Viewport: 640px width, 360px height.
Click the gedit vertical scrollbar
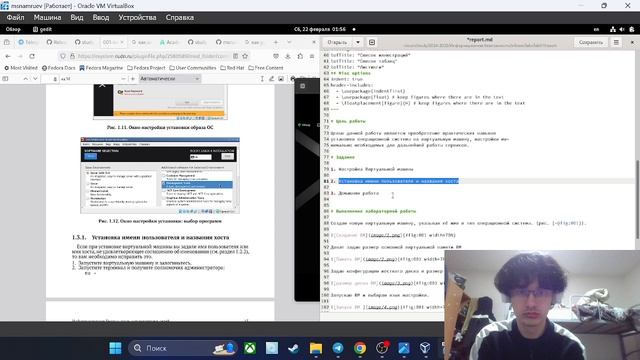[x=638, y=200]
